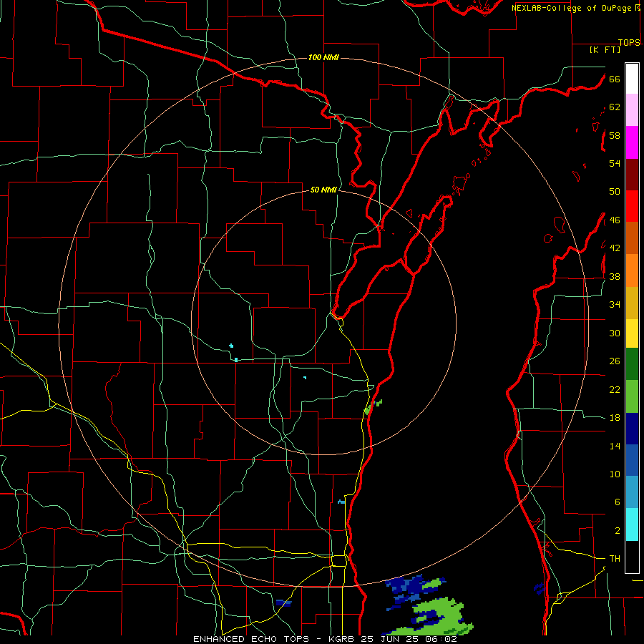The width and height of the screenshot is (644, 644).
Task: Click the light pink 62 kft legend color
Action: (x=632, y=109)
